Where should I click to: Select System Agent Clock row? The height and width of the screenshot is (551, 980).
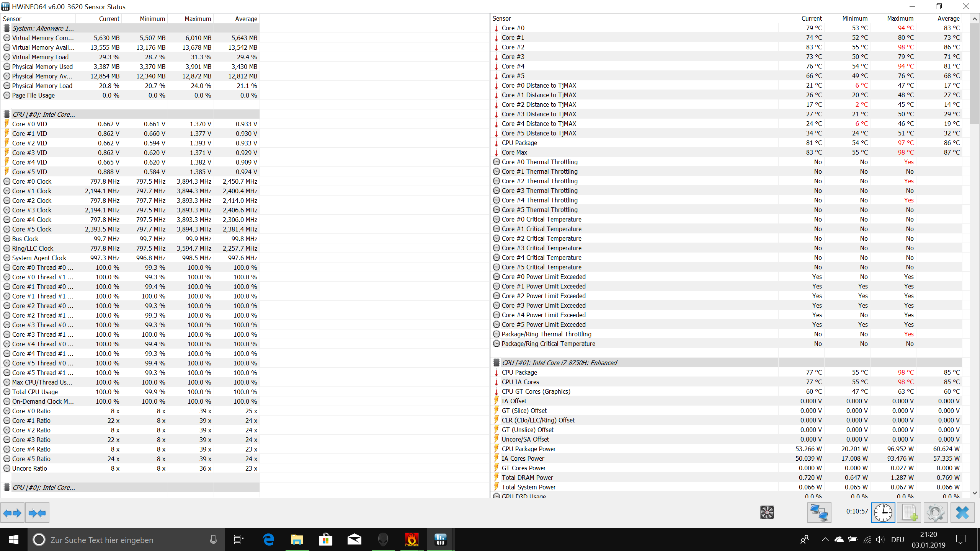(x=130, y=258)
